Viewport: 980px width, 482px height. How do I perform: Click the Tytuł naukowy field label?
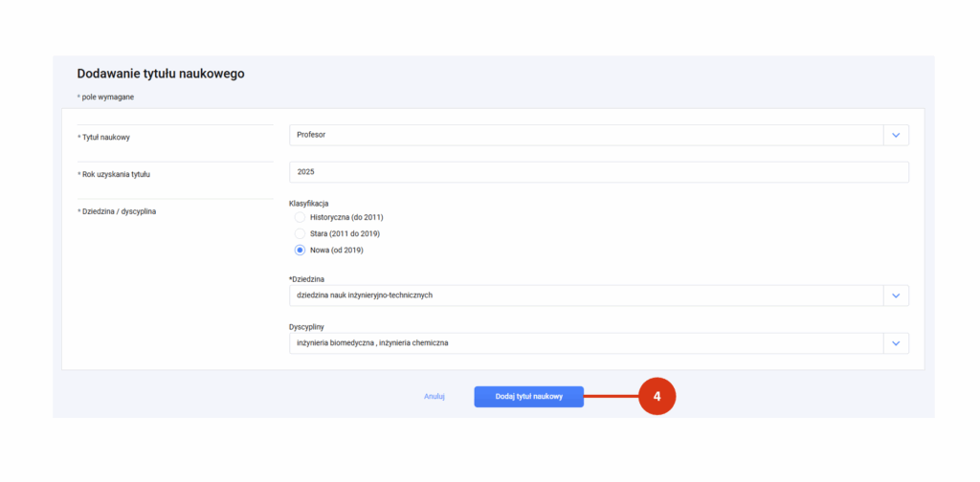[x=105, y=138]
